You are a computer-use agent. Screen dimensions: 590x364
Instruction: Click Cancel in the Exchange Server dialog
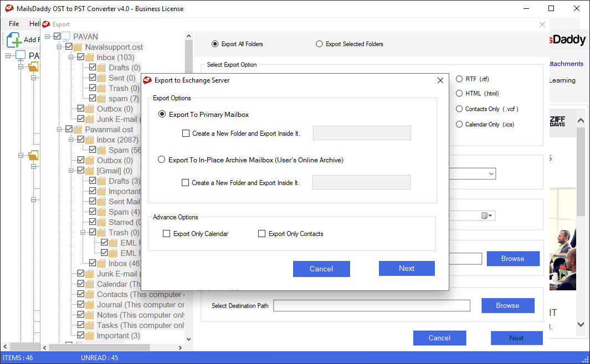point(321,269)
